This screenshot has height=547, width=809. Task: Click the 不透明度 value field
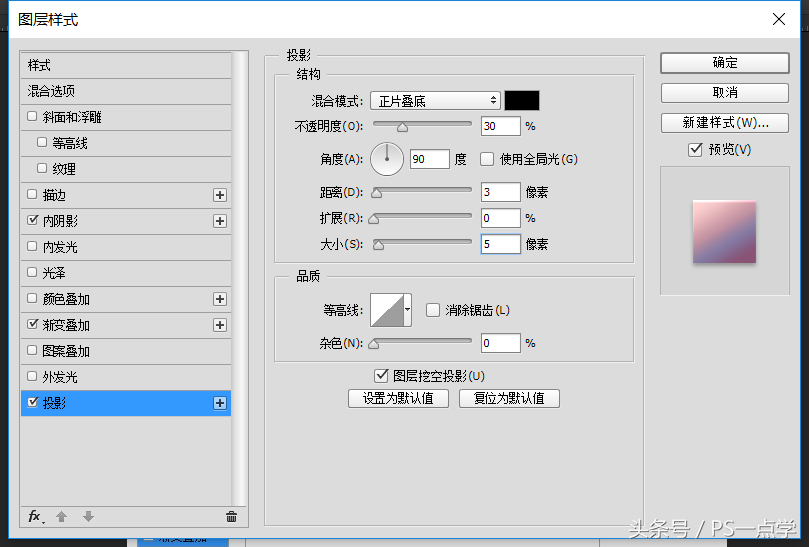pyautogui.click(x=500, y=126)
